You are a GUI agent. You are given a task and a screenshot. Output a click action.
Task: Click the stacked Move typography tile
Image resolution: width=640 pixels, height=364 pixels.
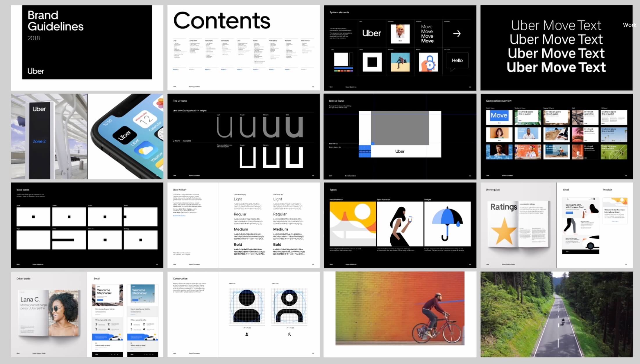427,34
